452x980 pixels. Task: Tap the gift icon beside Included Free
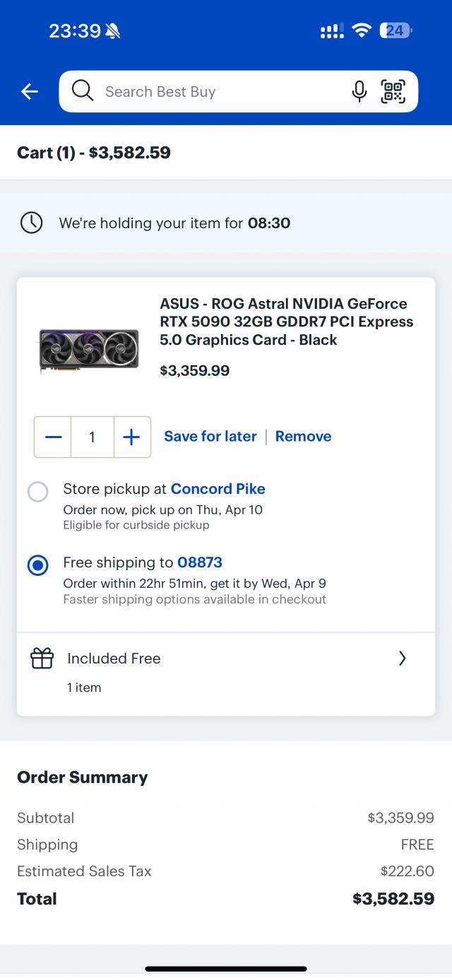42,659
